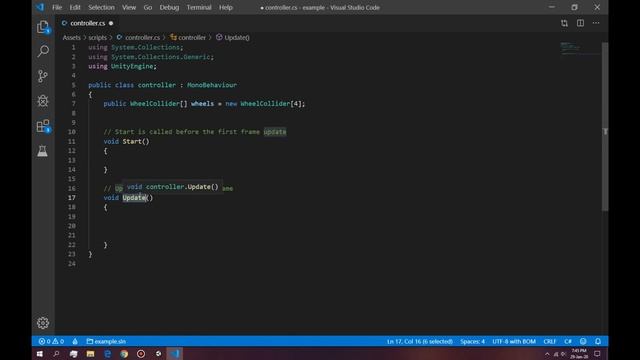Open the Explorer view in activity bar
This screenshot has width=640, height=360.
[43, 27]
